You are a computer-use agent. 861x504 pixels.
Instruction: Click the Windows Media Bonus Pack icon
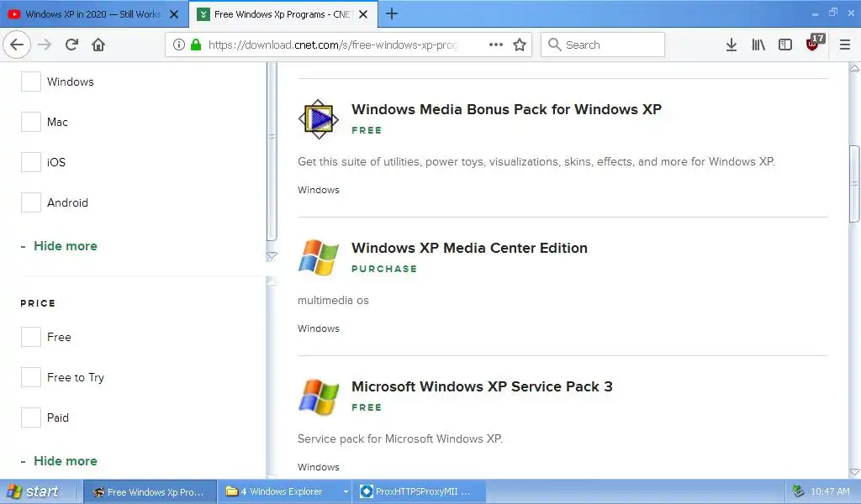[x=319, y=119]
